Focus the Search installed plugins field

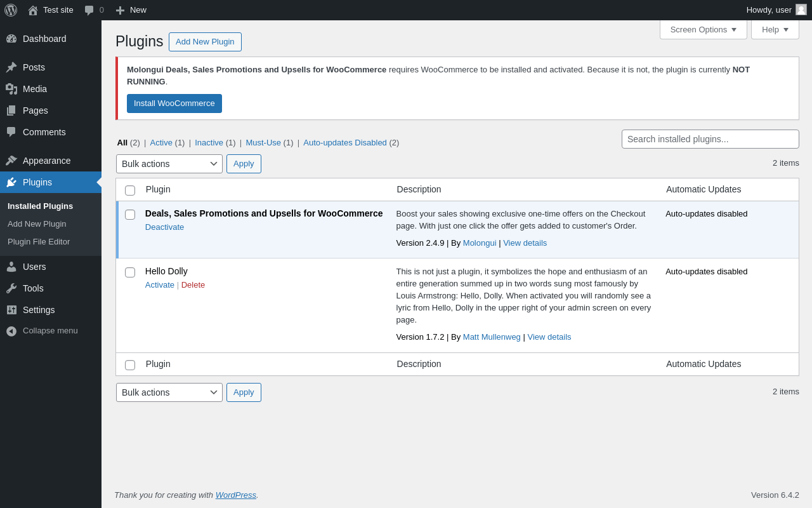710,139
